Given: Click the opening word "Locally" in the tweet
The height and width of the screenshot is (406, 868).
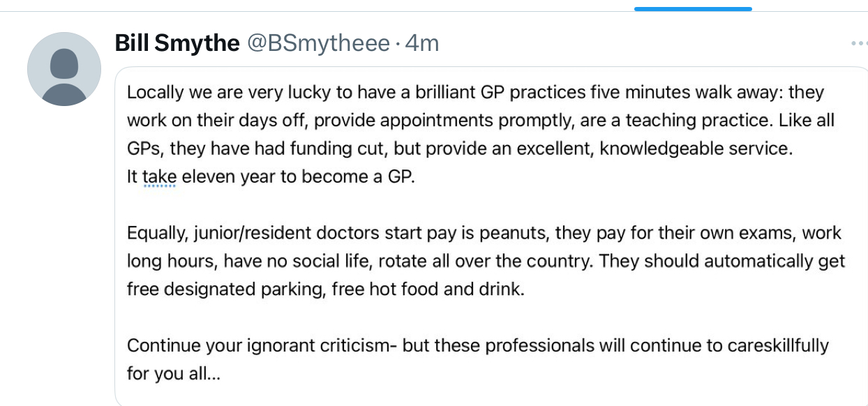Looking at the screenshot, I should coord(154,93).
